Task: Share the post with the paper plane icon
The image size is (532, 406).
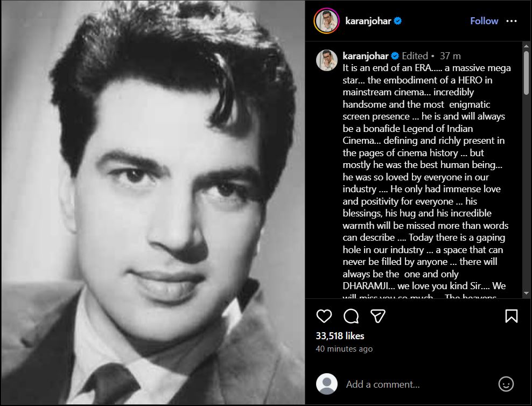Action: (379, 316)
